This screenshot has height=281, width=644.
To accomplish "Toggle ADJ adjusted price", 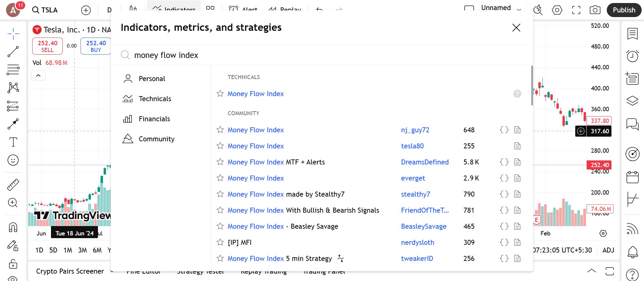I will click(608, 250).
